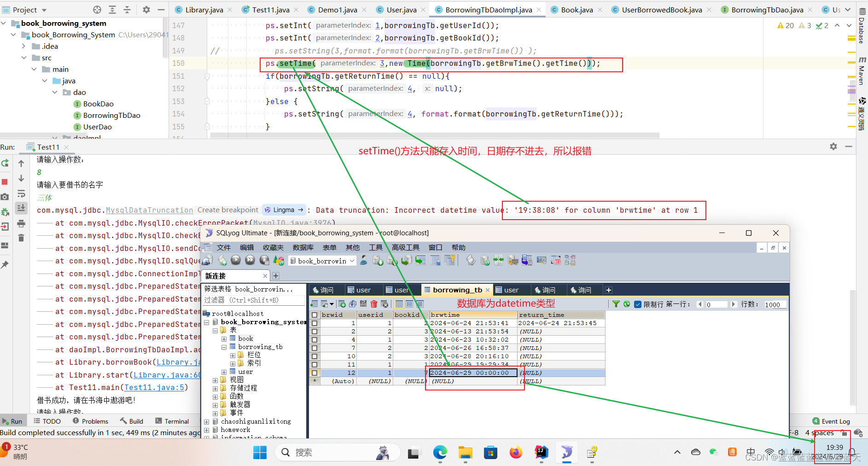Toggle 限制行 checkbox in SQLyog
The width and height of the screenshot is (868, 466).
pyautogui.click(x=638, y=304)
